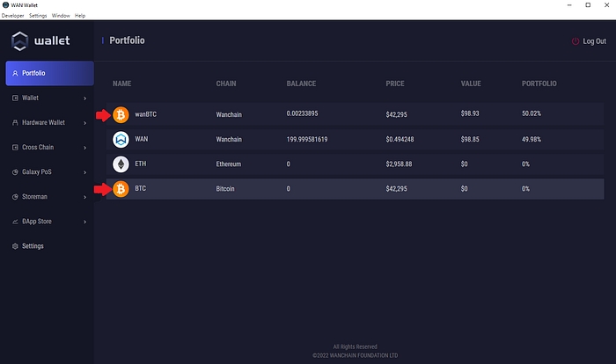Expand the Cross Chain submenu arrow
This screenshot has width=616, height=364.
84,148
